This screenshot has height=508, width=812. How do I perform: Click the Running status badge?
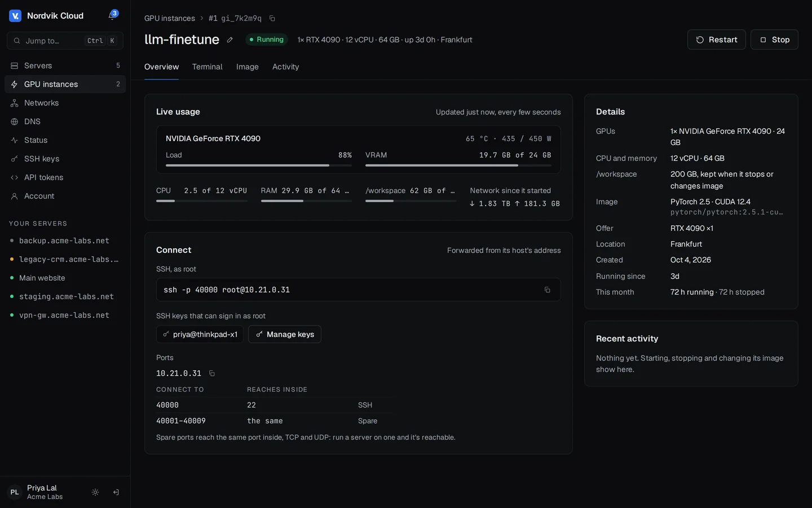(267, 40)
